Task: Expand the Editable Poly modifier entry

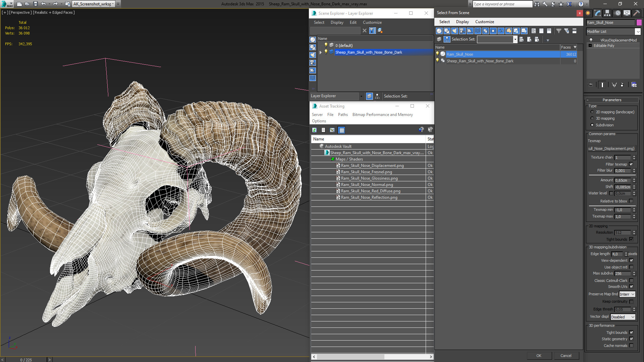Action: 590,46
